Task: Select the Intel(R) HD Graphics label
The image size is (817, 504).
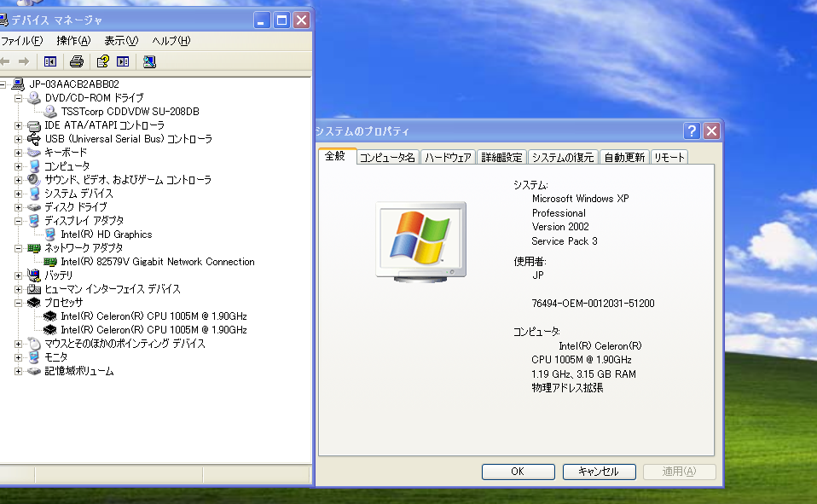Action: click(107, 235)
